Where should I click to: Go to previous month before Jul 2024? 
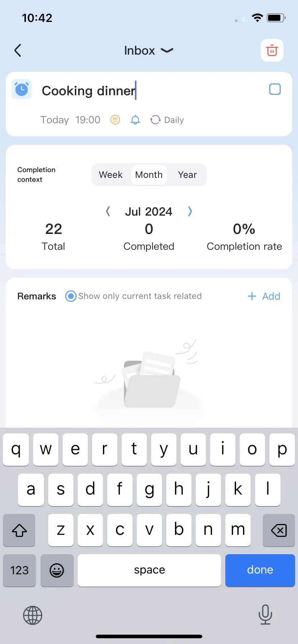[108, 211]
